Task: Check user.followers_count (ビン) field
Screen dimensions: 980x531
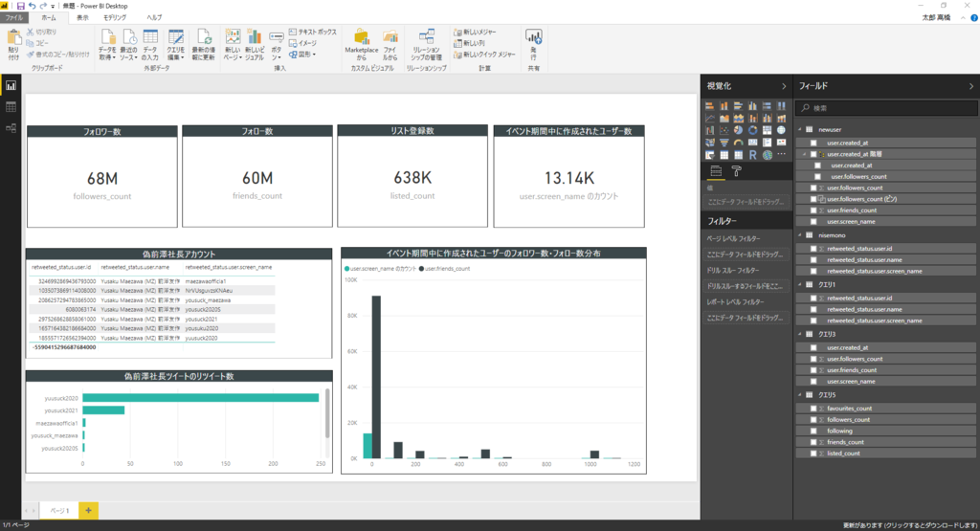Action: (x=813, y=199)
